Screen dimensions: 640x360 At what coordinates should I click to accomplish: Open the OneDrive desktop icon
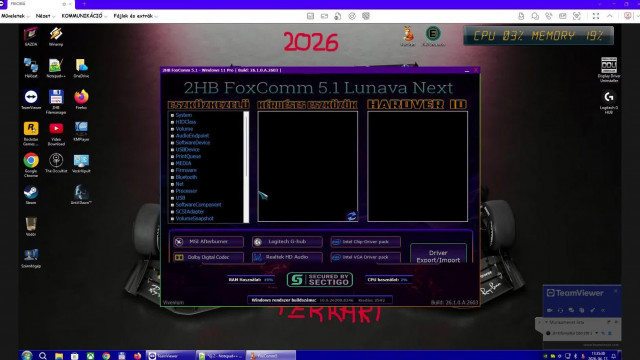[81, 68]
